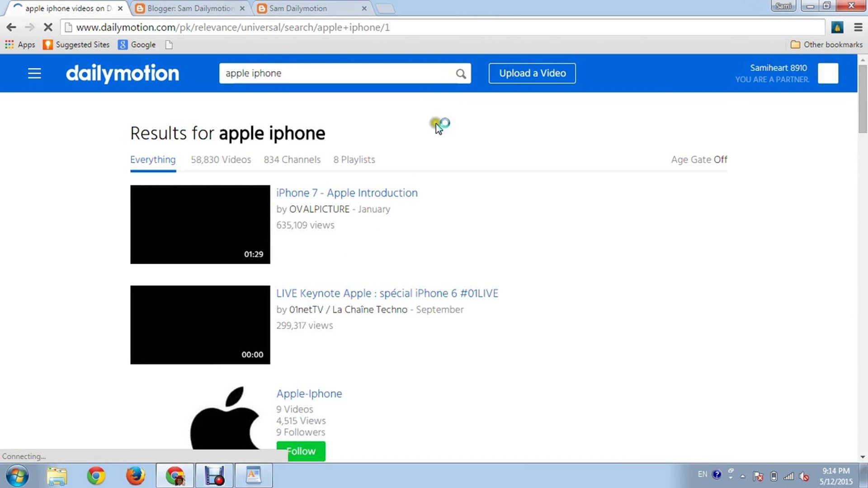Switch to 58,830 Videos tab
Image resolution: width=868 pixels, height=488 pixels.
(x=221, y=160)
